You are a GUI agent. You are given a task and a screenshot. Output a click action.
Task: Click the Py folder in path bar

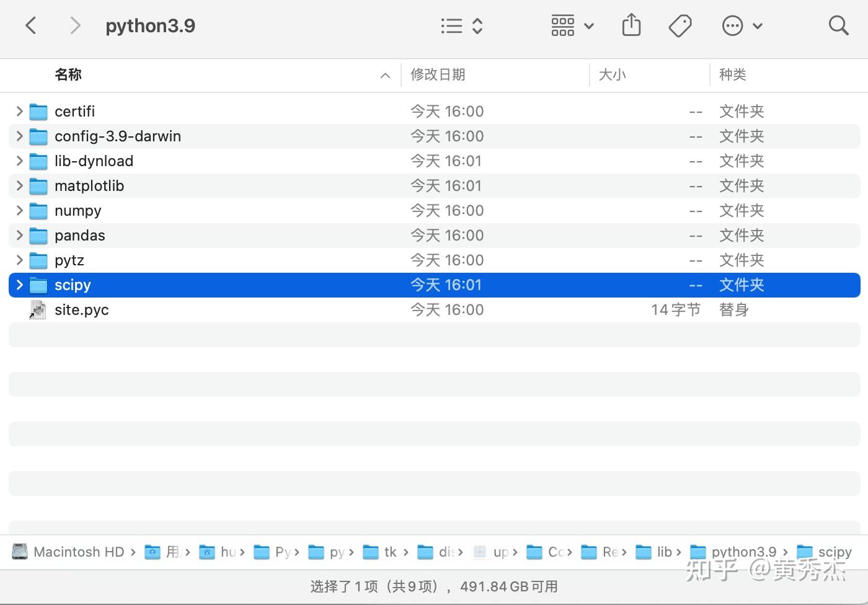pyautogui.click(x=272, y=552)
